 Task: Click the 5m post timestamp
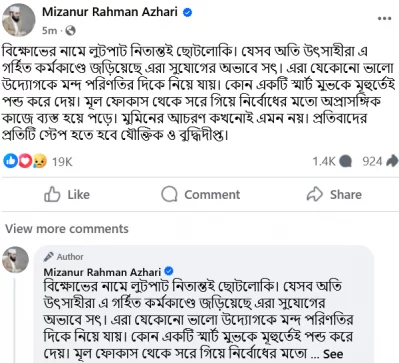49,31
